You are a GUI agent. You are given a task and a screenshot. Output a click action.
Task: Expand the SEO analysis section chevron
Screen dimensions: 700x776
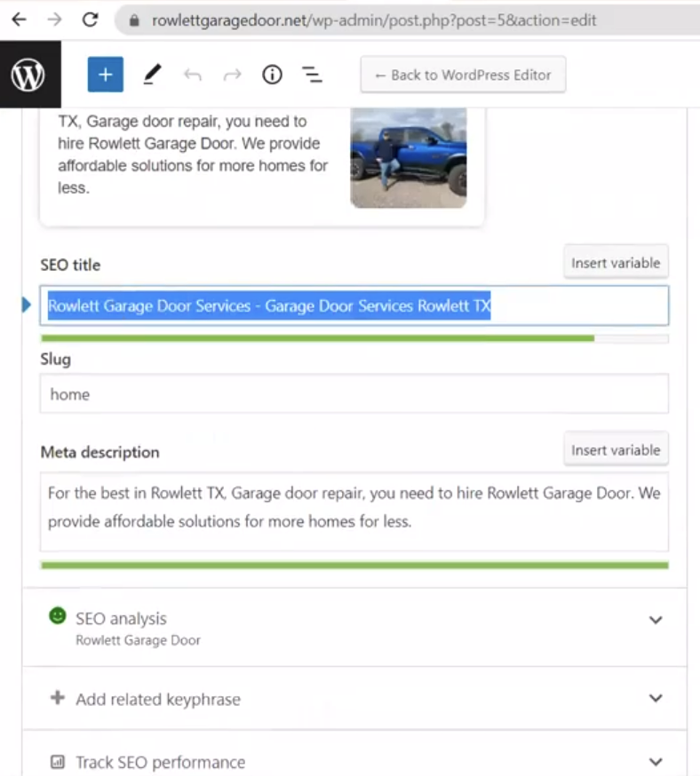click(x=656, y=620)
